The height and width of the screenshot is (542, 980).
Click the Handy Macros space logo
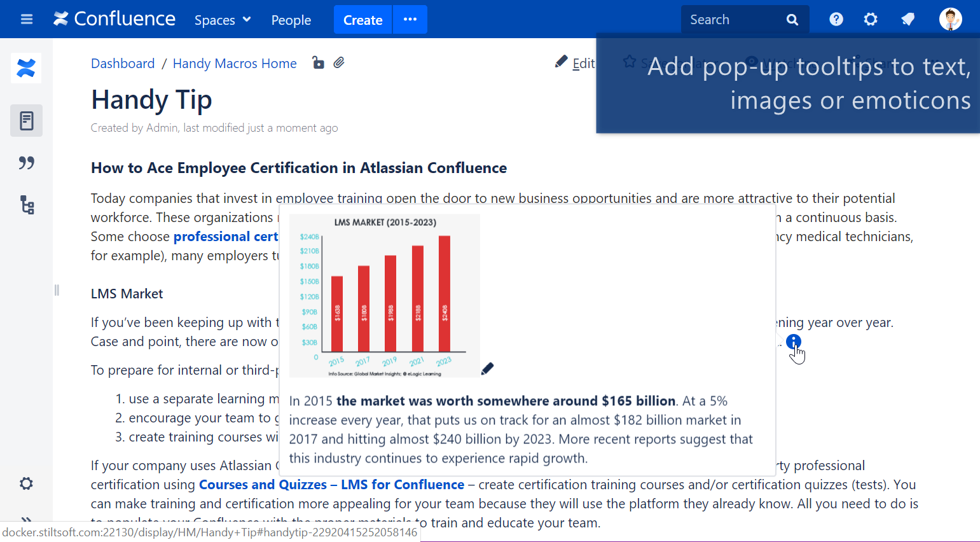coord(26,68)
